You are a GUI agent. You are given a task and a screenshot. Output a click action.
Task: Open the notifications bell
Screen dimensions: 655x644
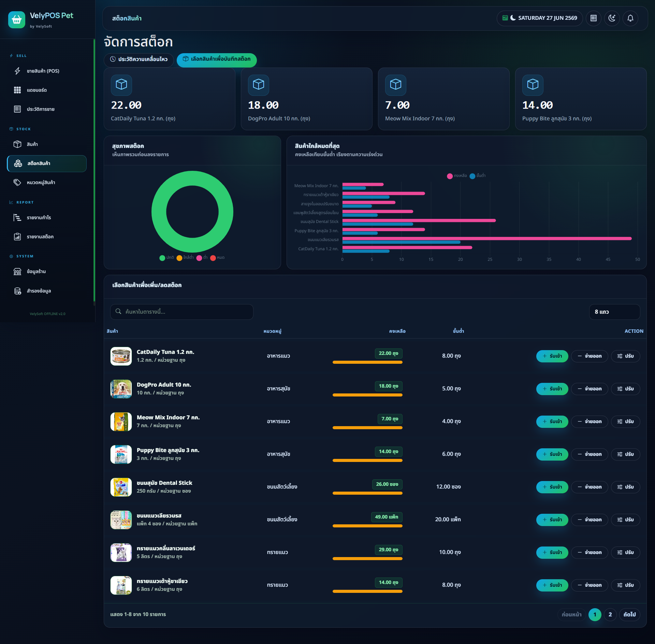click(x=630, y=18)
